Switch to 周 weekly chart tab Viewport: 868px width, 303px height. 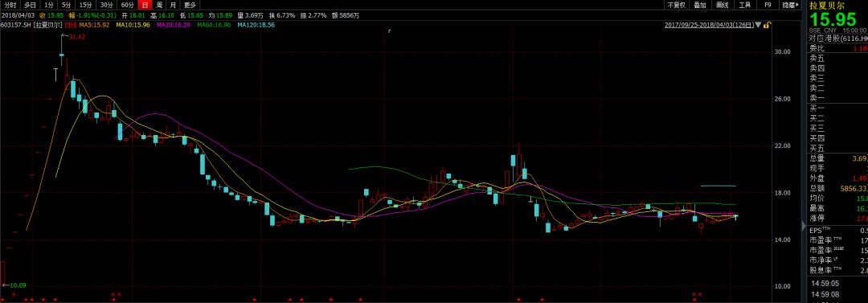[159, 5]
